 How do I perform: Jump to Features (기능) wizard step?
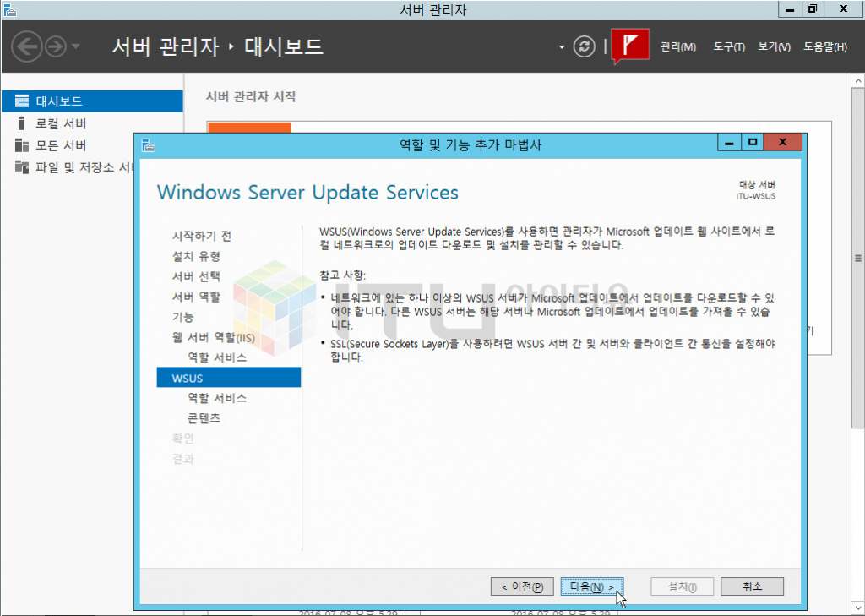[182, 317]
